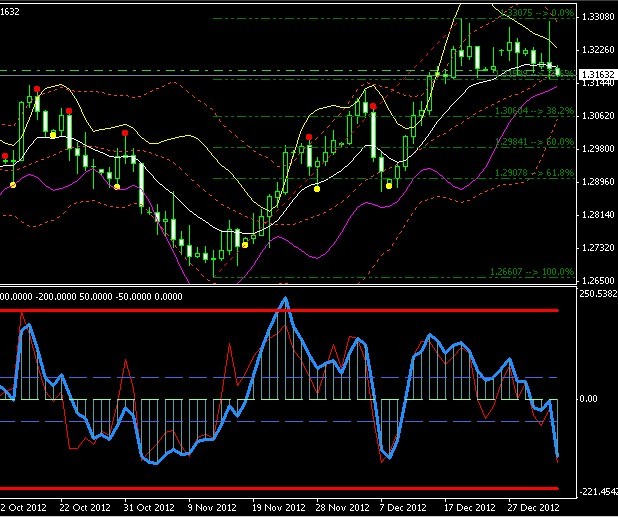Select the 19 Nov 2012 date label
This screenshot has height=518, width=618.
tap(278, 507)
